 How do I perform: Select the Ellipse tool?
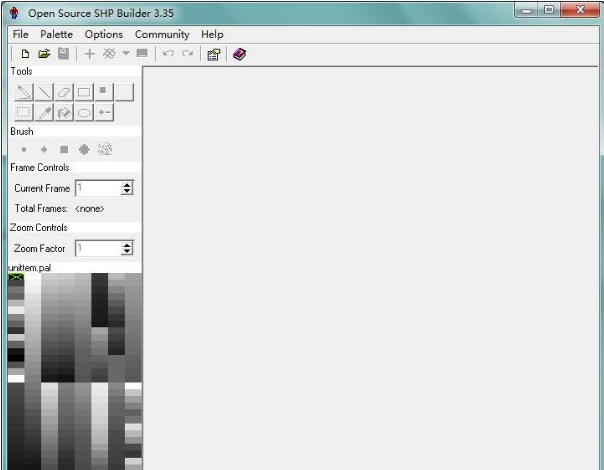84,112
